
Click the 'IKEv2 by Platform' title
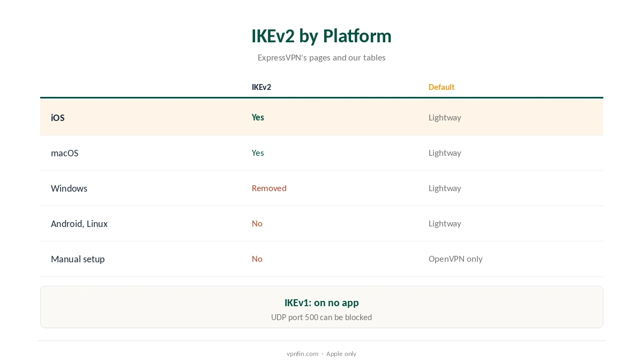tap(322, 36)
